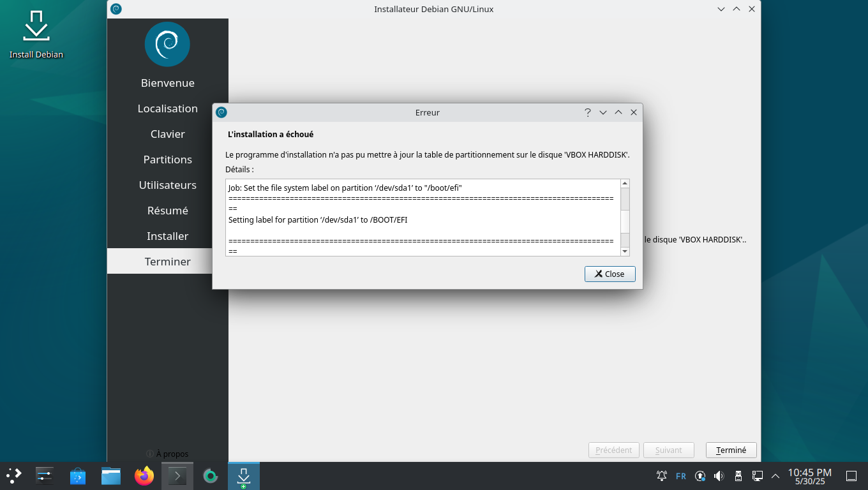The width and height of the screenshot is (868, 490).
Task: Open removable devices tray icon
Action: 738,476
